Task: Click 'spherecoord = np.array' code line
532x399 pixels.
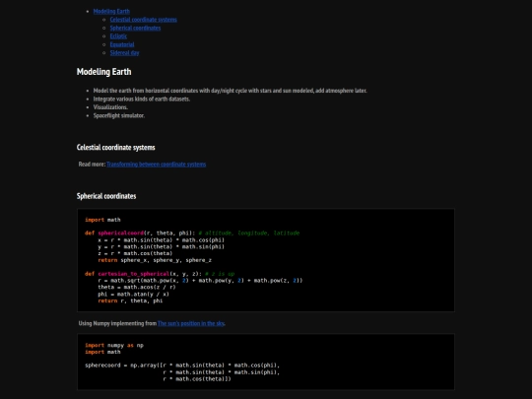Action: click(x=182, y=366)
